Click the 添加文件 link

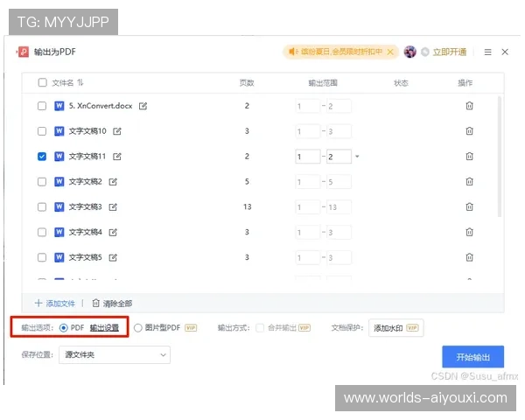[x=54, y=303]
